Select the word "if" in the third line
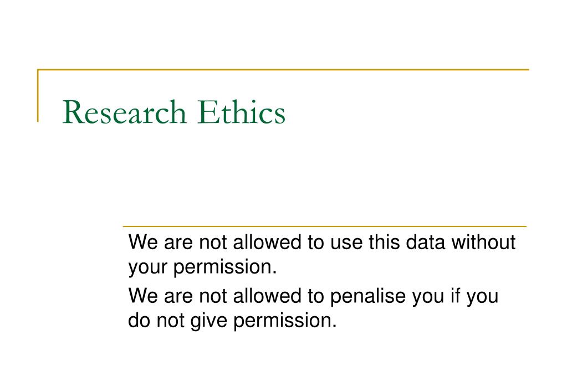The image size is (567, 392). [455, 296]
